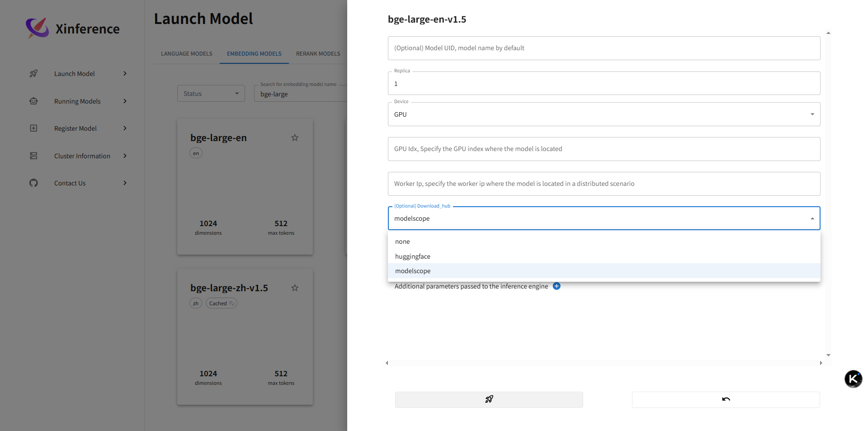868x431 pixels.
Task: Click the undo arrow reset button
Action: tap(726, 399)
